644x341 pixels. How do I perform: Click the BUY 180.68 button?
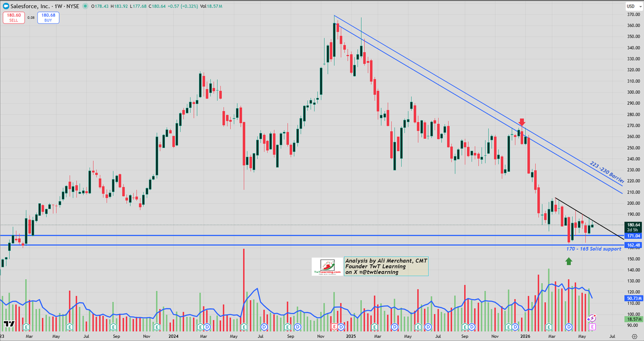click(48, 18)
